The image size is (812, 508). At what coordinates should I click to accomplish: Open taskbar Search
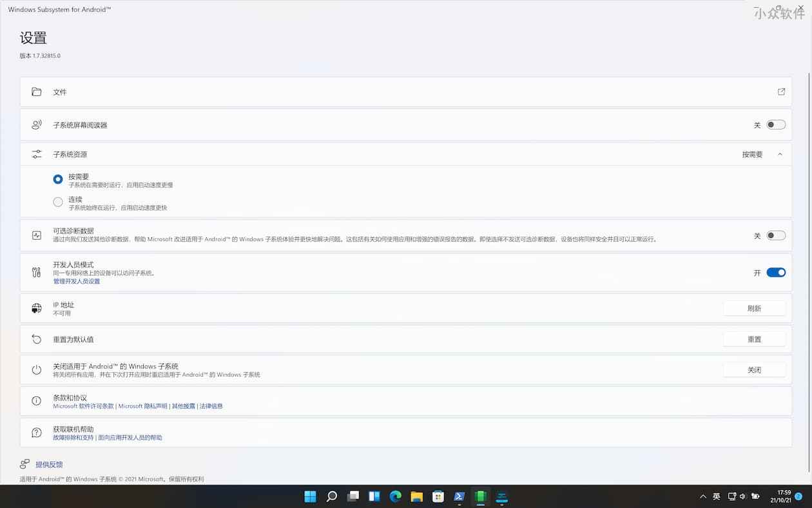[332, 496]
